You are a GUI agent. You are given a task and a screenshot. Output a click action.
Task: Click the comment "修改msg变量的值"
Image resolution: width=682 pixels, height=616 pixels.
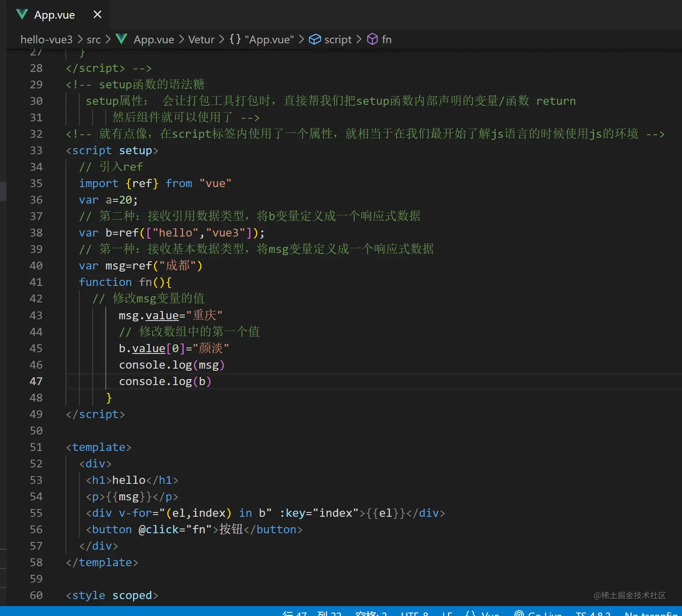click(x=158, y=299)
